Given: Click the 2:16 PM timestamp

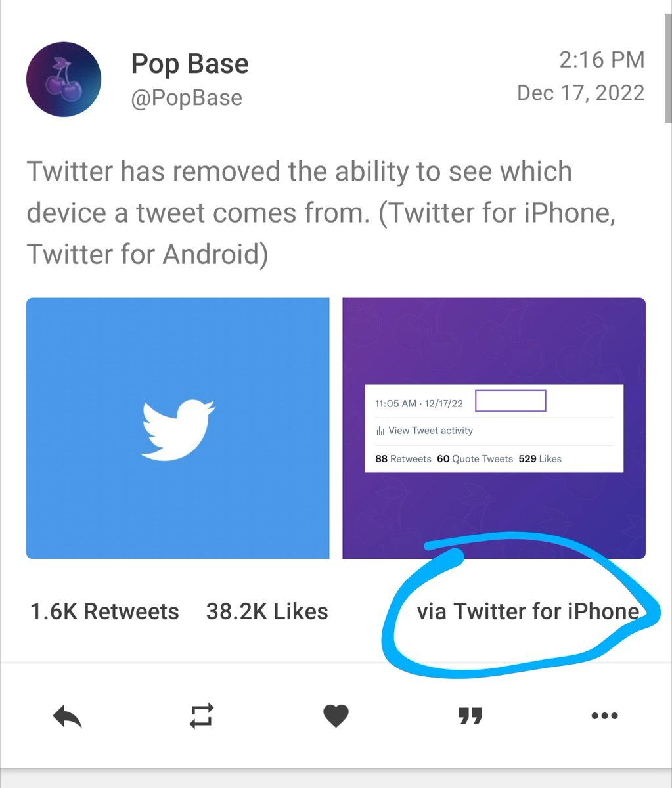Looking at the screenshot, I should 602,60.
